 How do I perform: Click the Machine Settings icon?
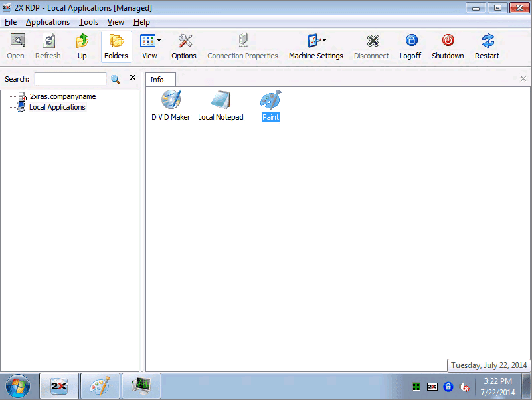click(313, 41)
